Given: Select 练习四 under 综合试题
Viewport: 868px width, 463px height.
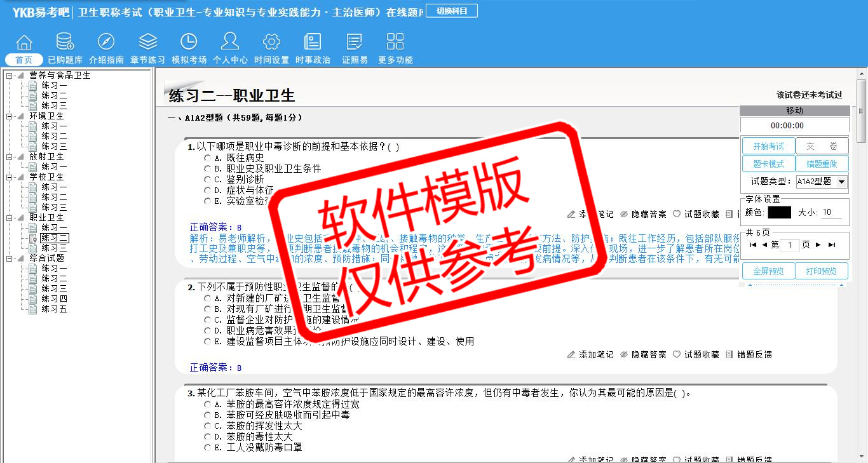Looking at the screenshot, I should 54,299.
